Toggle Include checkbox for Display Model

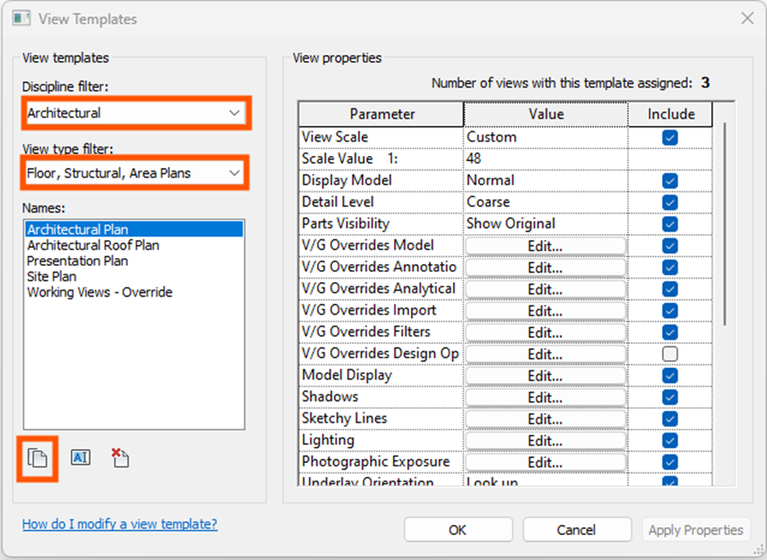coord(670,180)
